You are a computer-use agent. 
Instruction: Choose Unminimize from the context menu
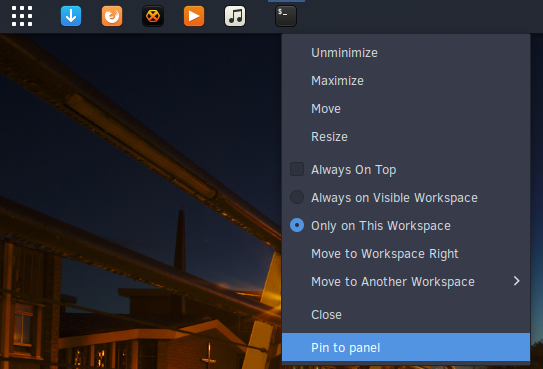(x=406, y=53)
